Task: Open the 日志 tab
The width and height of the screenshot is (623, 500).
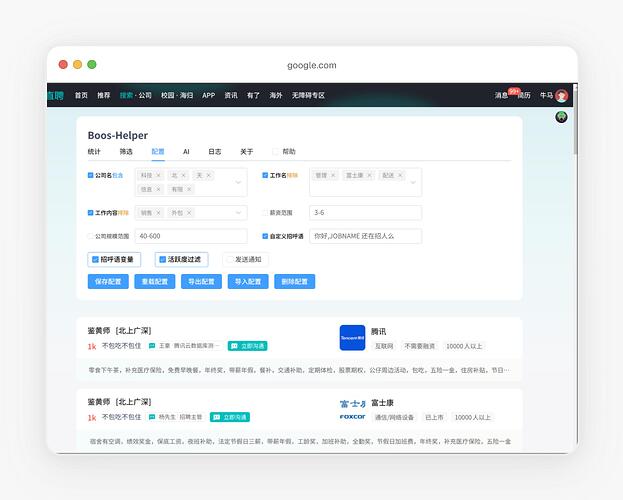Action: pos(215,151)
